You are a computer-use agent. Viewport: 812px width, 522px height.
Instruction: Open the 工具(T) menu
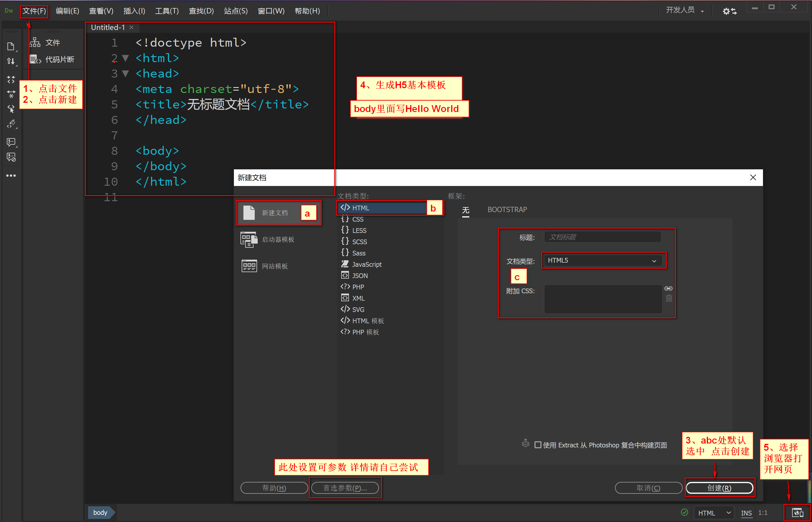click(x=167, y=11)
